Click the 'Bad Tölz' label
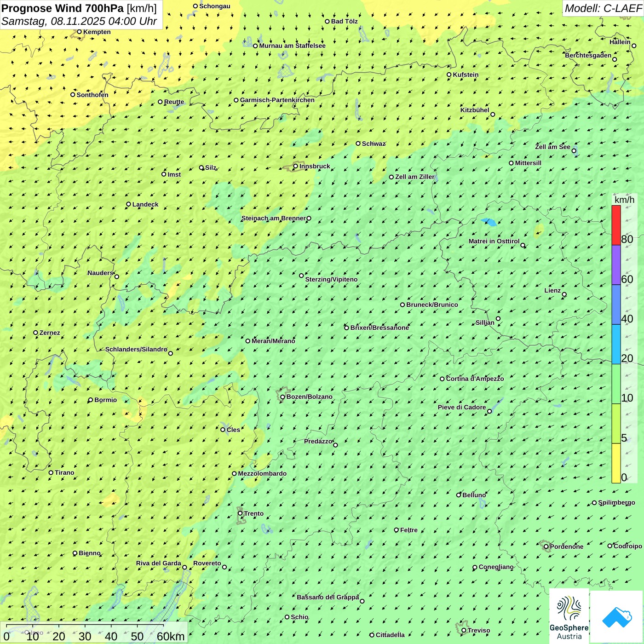644x644 pixels. click(x=345, y=21)
